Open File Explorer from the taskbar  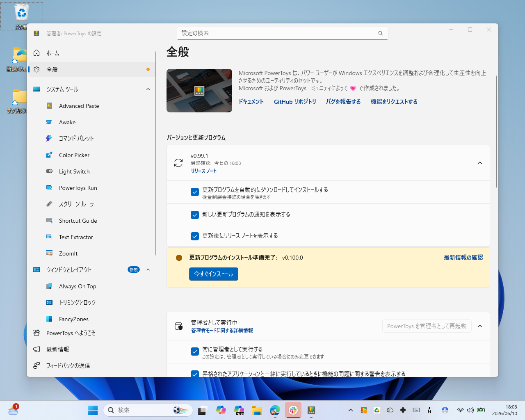(x=257, y=410)
